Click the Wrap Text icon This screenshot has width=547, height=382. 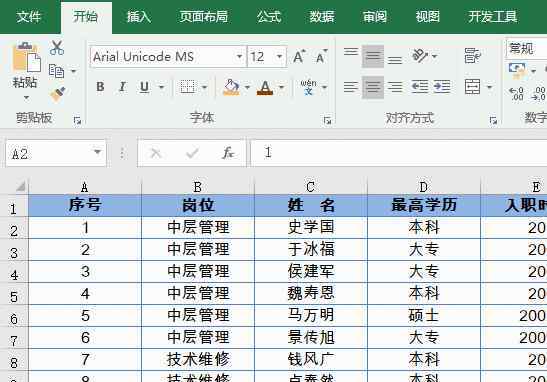point(473,56)
